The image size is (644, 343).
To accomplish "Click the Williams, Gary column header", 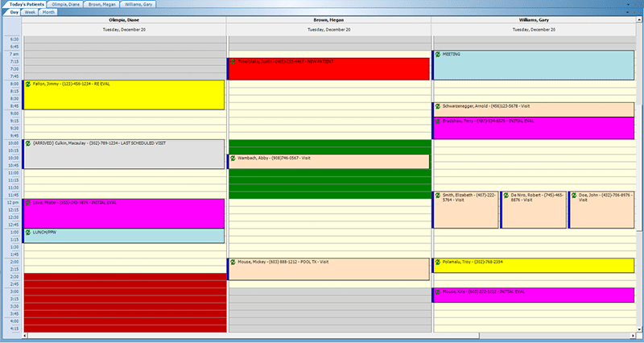I will pyautogui.click(x=534, y=20).
